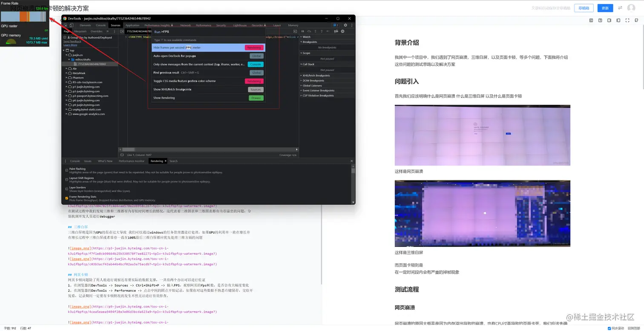Toggle the device toolbar icon in DevTools
Image resolution: width=644 pixels, height=331 pixels.
71,25
